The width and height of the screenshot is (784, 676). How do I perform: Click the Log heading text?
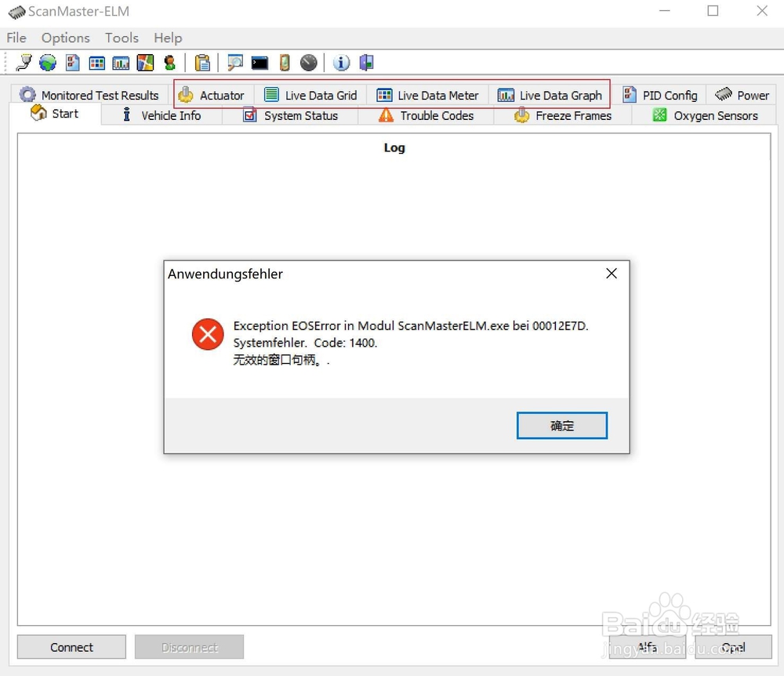[x=394, y=147]
